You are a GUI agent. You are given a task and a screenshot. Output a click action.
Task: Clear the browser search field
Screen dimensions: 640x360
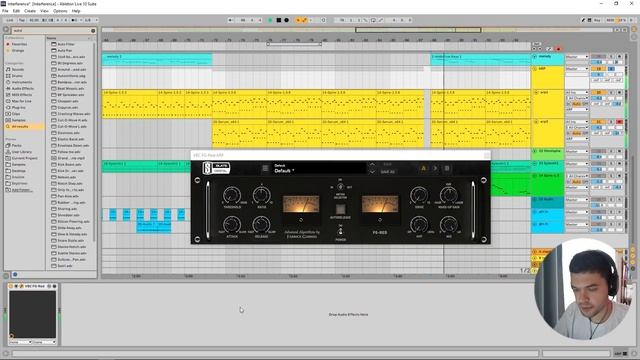93,31
